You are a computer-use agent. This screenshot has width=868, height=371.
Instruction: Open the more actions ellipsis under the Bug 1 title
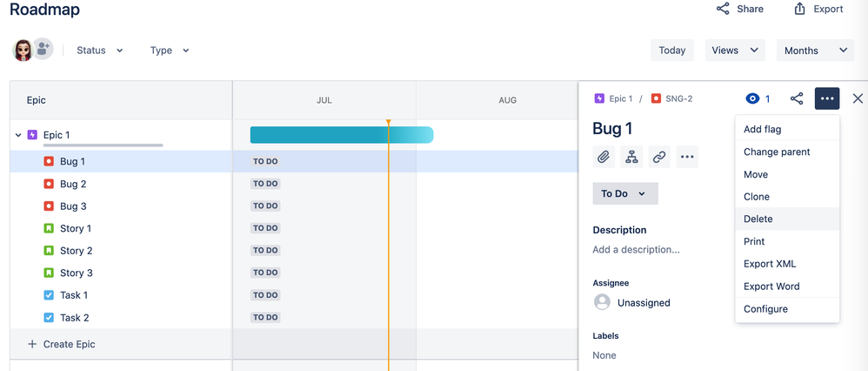pos(687,157)
